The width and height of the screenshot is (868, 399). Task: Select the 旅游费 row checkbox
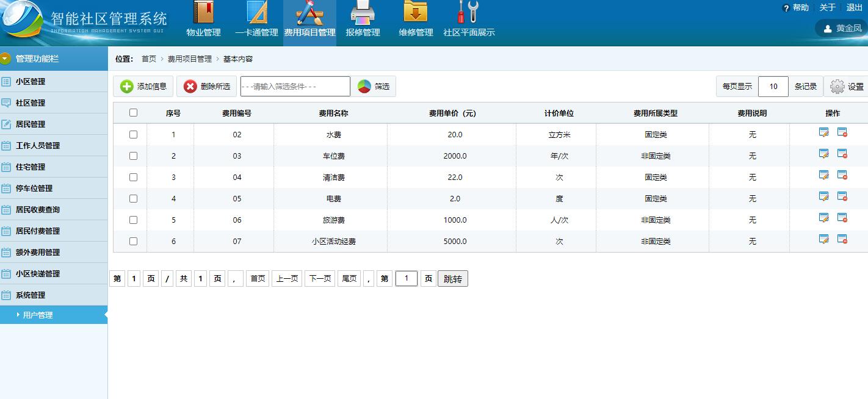132,220
